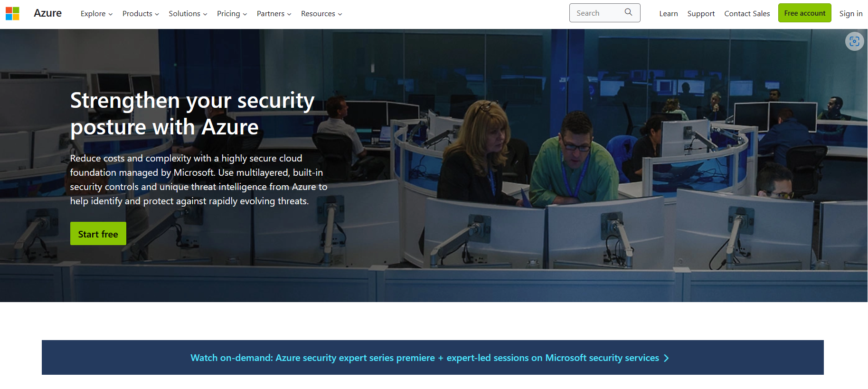
Task: Focus the Search input field
Action: pyautogui.click(x=604, y=13)
